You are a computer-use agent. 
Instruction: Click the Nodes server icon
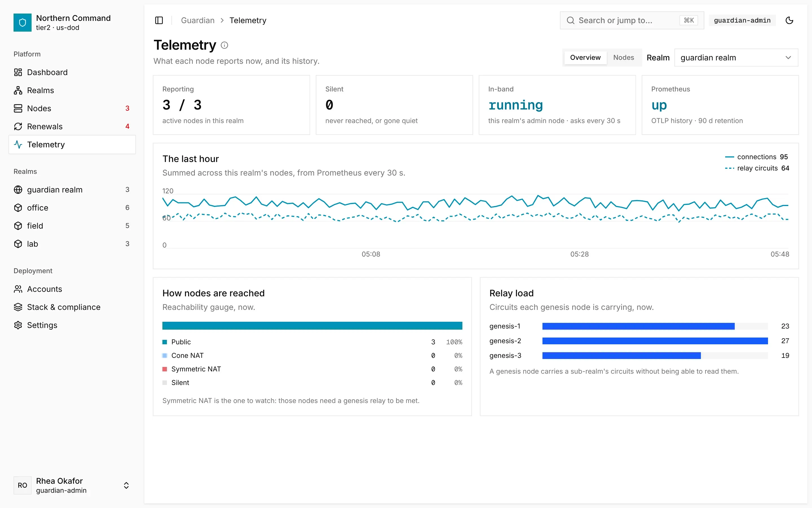coord(18,109)
